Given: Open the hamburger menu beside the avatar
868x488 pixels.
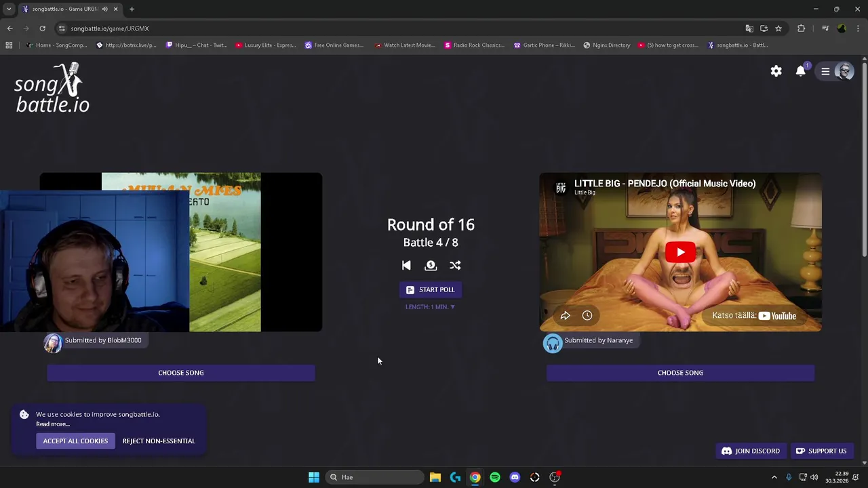Looking at the screenshot, I should pyautogui.click(x=825, y=71).
